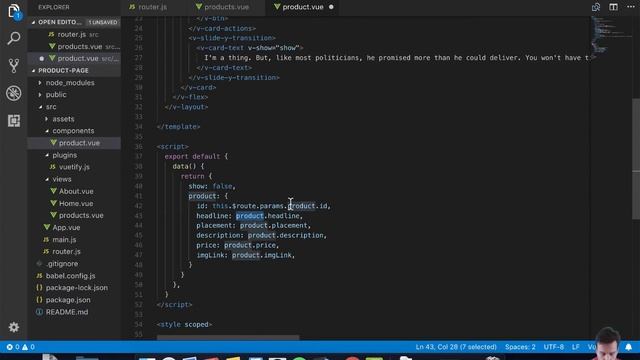640x360 pixels.
Task: Click the editor vertical scrollbar
Action: pyautogui.click(x=636, y=159)
